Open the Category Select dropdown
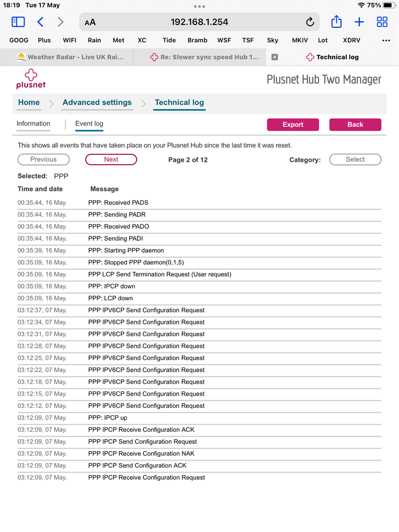This screenshot has height=532, width=399. tap(355, 159)
